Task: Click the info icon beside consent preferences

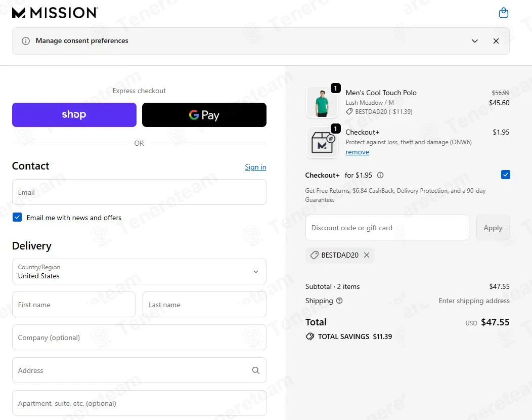Action: point(25,41)
